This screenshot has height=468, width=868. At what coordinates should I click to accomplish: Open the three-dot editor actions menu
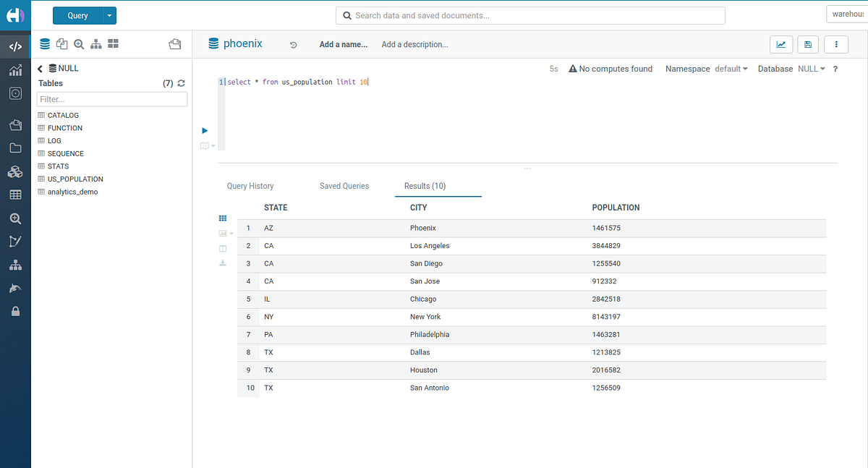(836, 44)
